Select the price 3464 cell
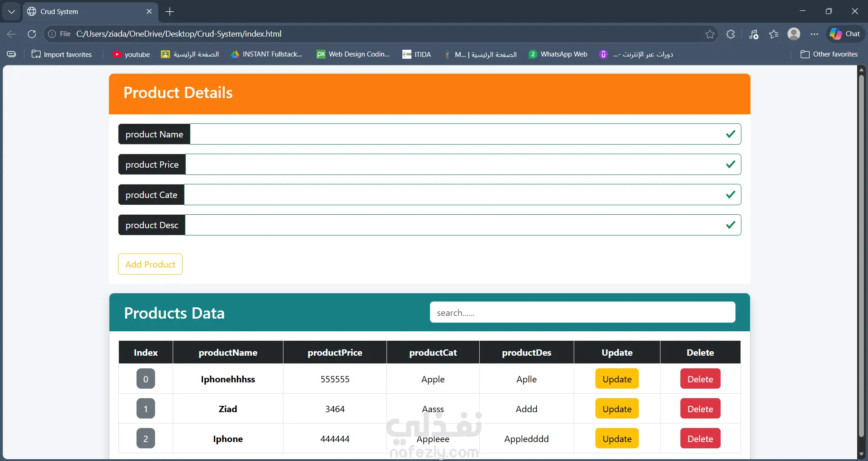This screenshot has height=461, width=868. [x=335, y=409]
